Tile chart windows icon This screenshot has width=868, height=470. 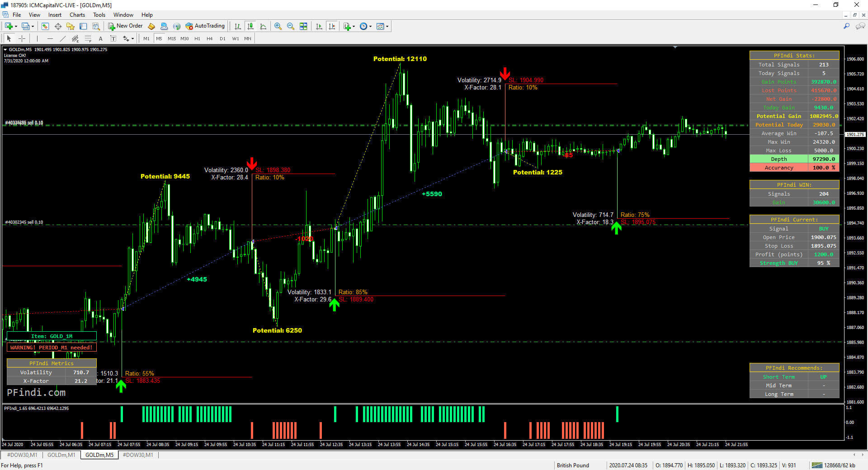click(303, 26)
